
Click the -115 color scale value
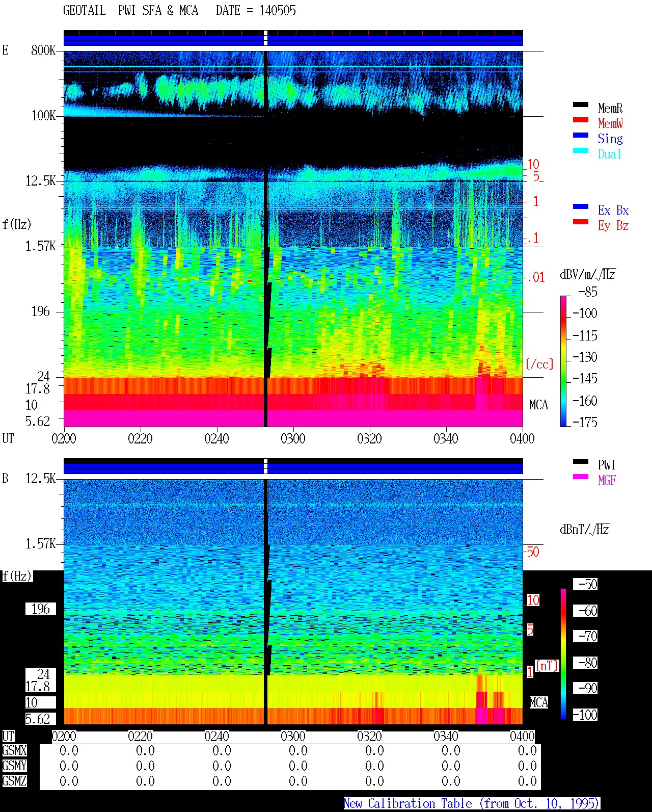point(585,335)
